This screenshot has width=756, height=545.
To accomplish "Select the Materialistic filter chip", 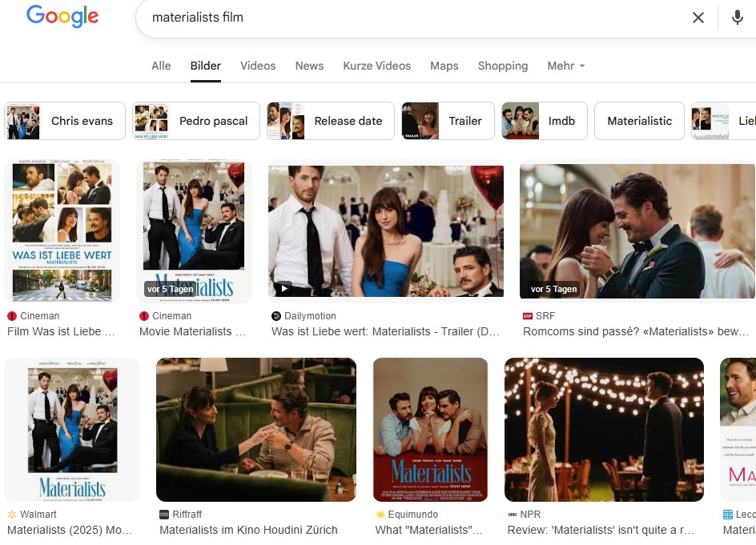I will 639,121.
